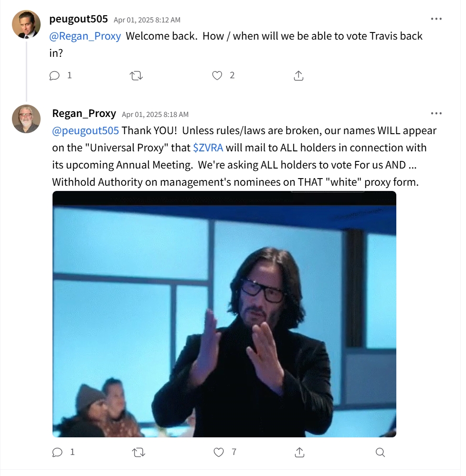Share Regan_Proxy's post
The width and height of the screenshot is (466, 476).
coord(299,452)
